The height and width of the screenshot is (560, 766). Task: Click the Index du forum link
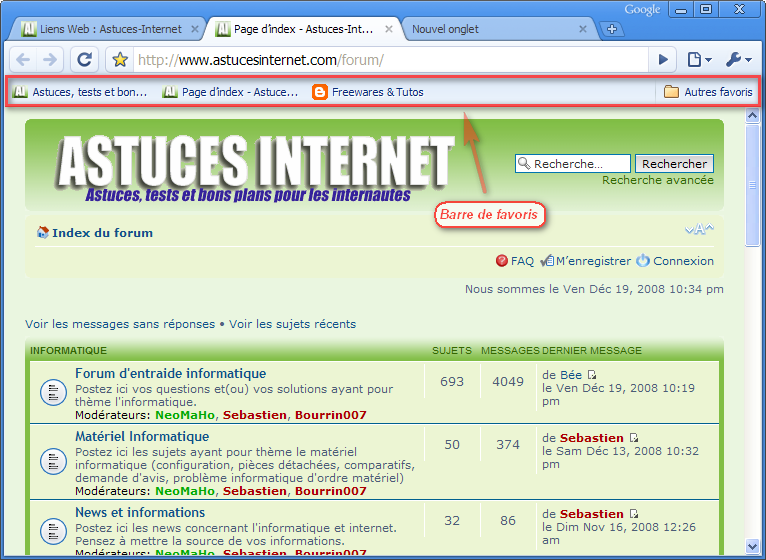tap(103, 233)
